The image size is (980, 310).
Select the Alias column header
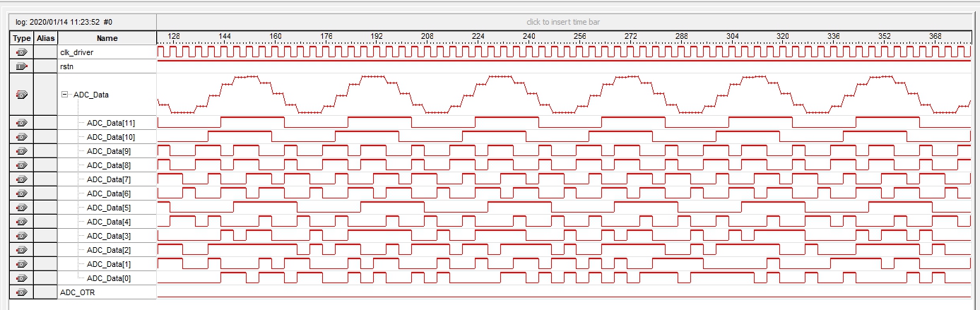(46, 38)
